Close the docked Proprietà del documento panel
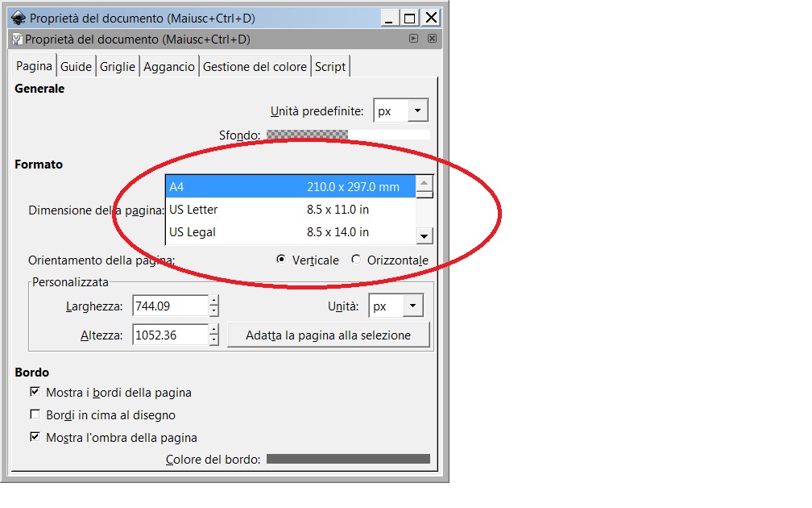The width and height of the screenshot is (812, 508). pyautogui.click(x=432, y=39)
